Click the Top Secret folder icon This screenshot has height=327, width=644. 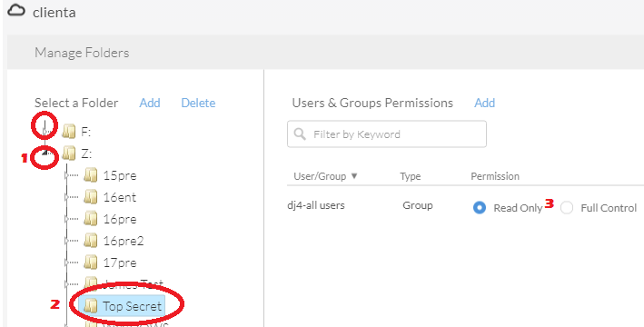coord(90,306)
